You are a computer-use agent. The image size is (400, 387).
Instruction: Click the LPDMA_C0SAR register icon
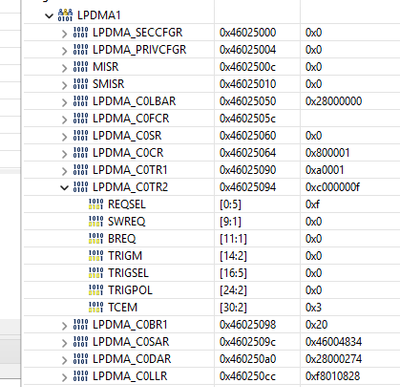(80, 342)
